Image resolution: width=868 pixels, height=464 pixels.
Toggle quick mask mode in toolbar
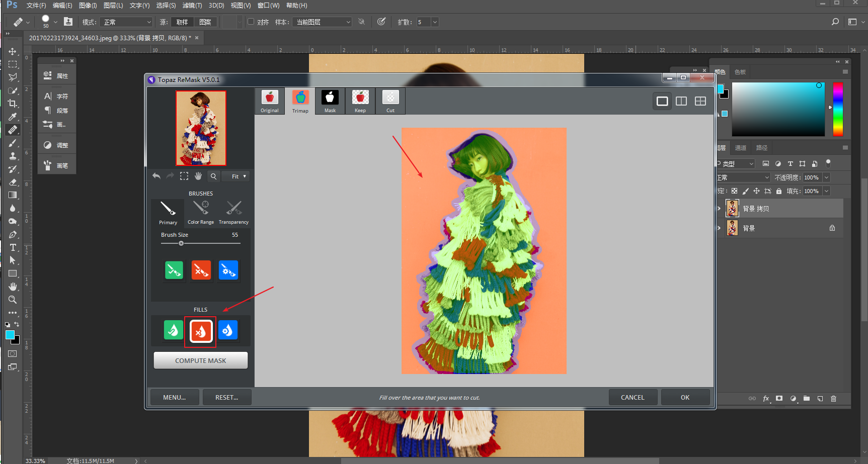point(13,354)
